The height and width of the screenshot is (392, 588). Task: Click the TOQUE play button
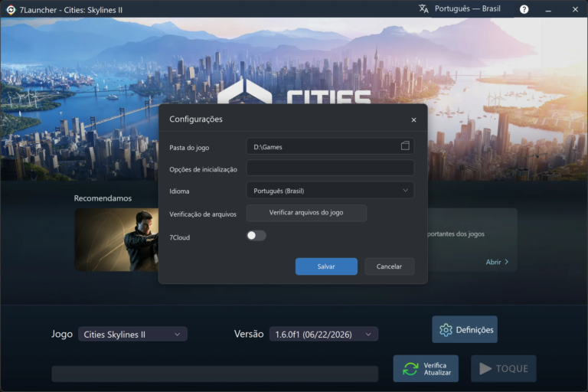click(503, 369)
